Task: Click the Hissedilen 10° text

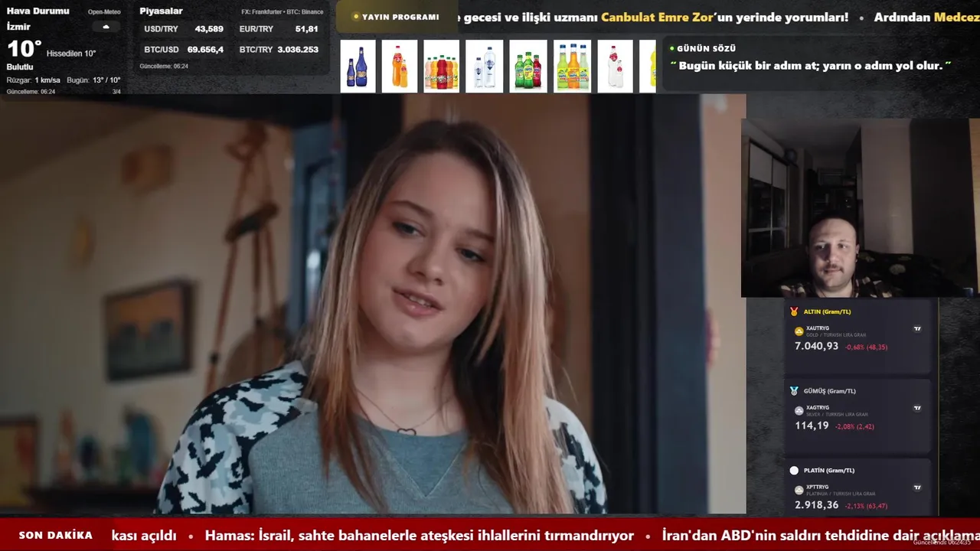Action: [71, 54]
